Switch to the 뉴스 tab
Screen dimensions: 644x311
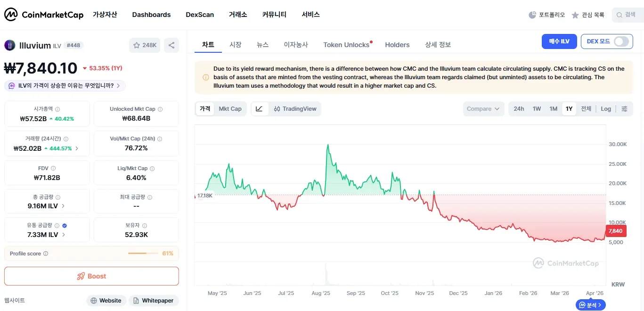click(x=262, y=45)
